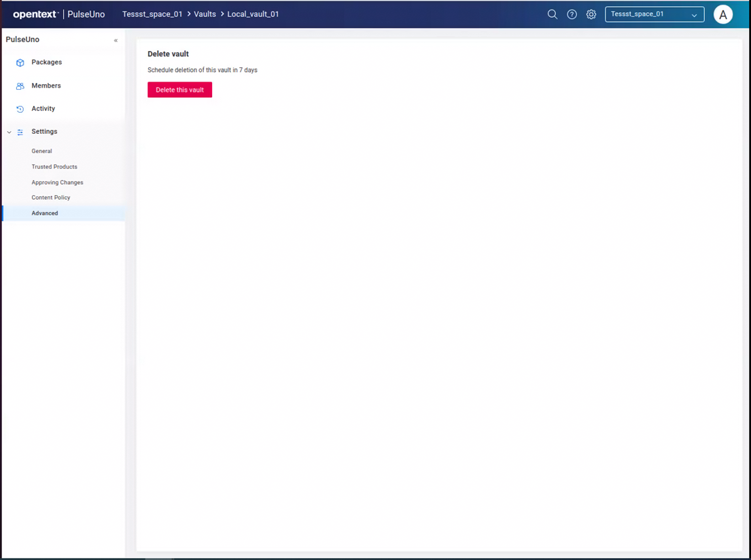Viewport: 751px width, 560px height.
Task: Open the Tessst_space_01 space dropdown
Action: (654, 14)
